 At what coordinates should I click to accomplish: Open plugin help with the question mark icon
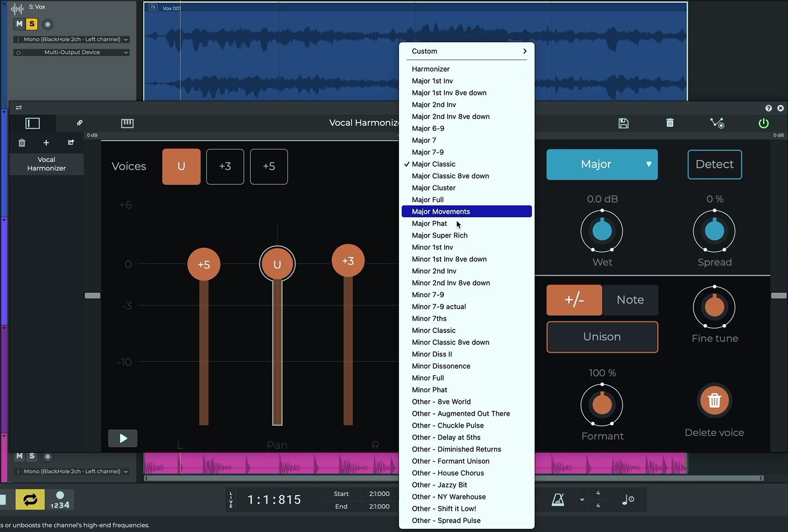click(x=769, y=108)
